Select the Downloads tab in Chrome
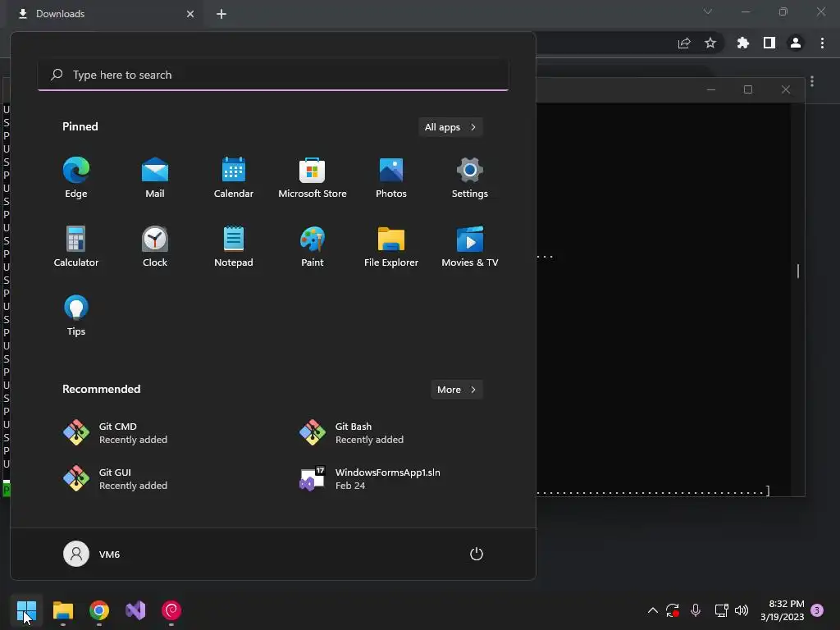840x630 pixels. pos(106,14)
